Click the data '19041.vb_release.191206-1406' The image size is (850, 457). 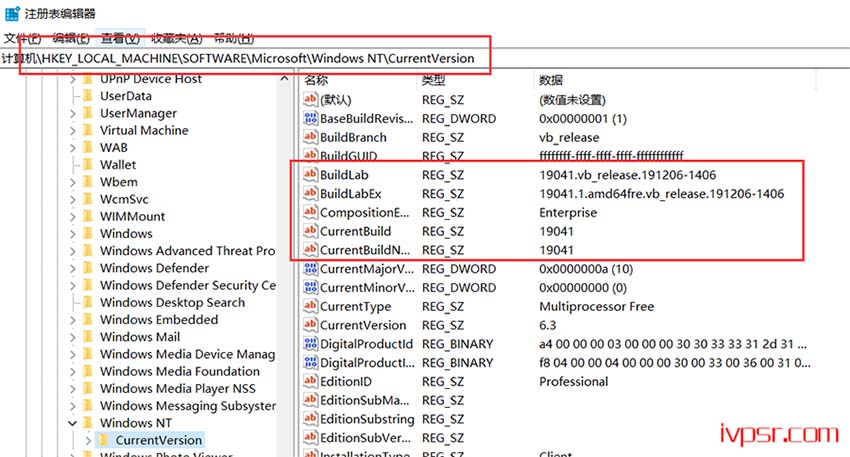[627, 175]
